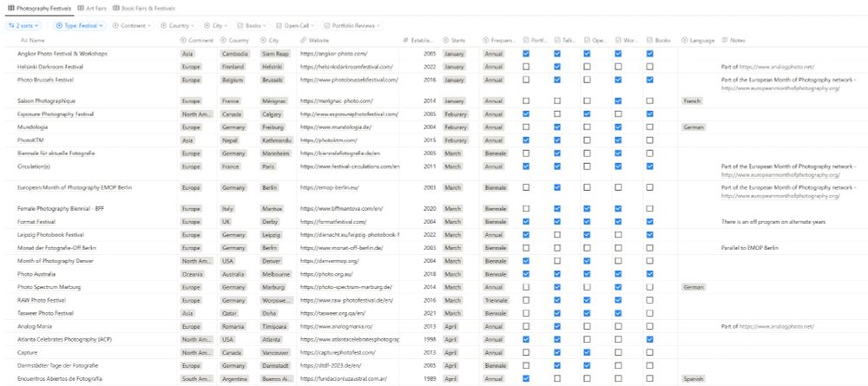The width and height of the screenshot is (868, 386).
Task: Click the Starts column header
Action: coord(454,41)
